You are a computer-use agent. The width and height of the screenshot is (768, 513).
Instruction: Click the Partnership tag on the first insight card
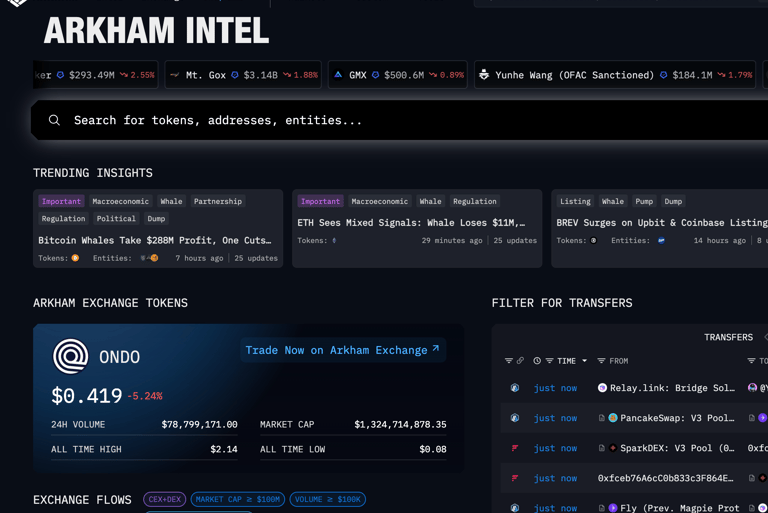(x=217, y=201)
